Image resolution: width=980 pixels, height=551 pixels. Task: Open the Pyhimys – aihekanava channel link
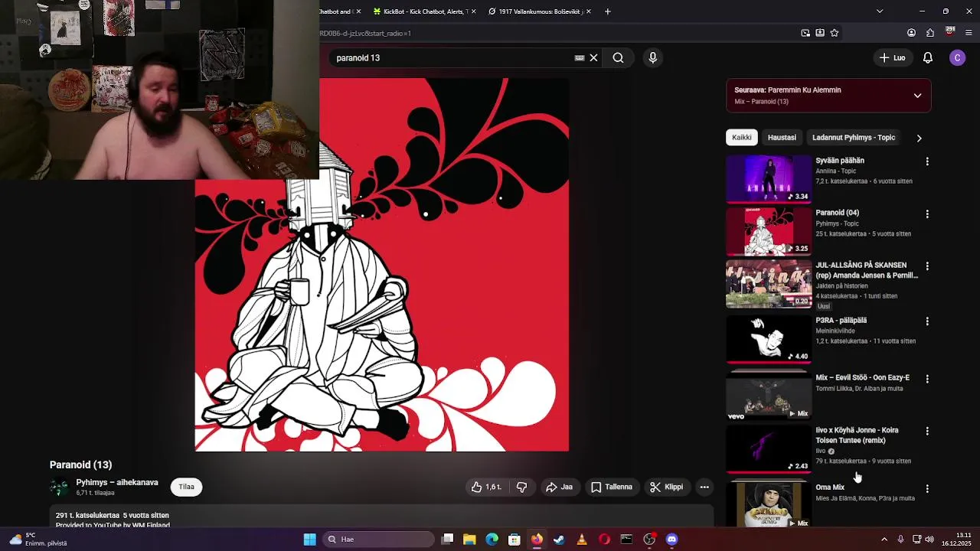click(x=117, y=482)
